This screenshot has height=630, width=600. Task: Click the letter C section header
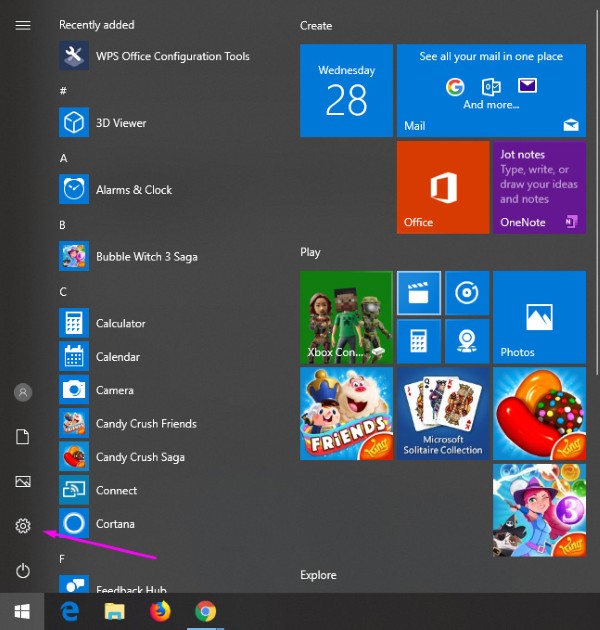(x=63, y=292)
